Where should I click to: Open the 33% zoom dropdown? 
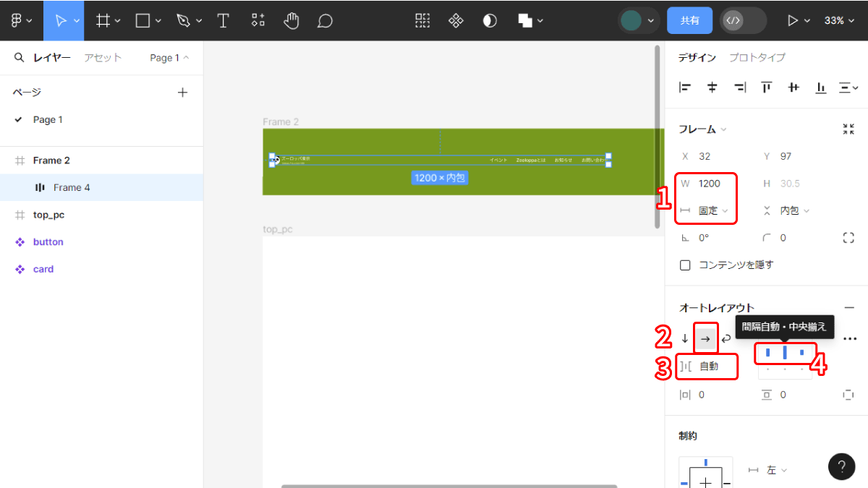click(838, 20)
